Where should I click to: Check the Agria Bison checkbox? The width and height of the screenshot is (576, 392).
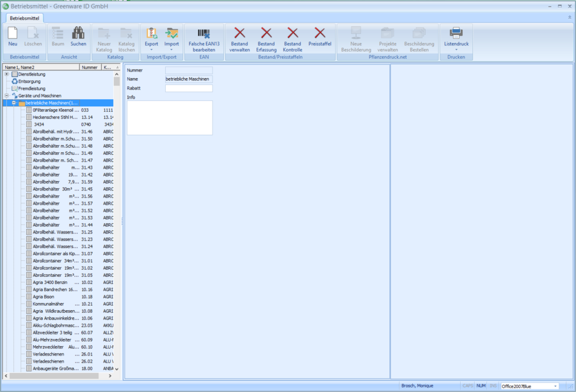tap(29, 297)
